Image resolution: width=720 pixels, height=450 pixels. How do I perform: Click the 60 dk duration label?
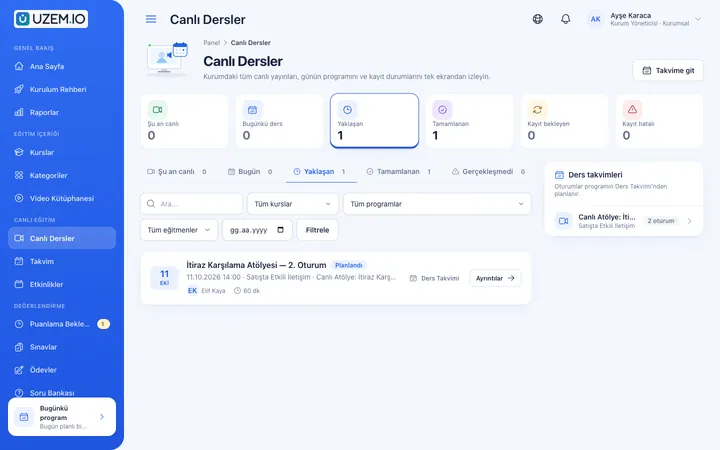pos(247,291)
